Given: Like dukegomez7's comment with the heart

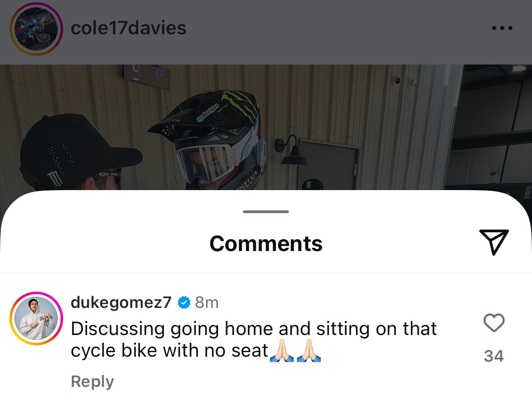Looking at the screenshot, I should coord(494,322).
